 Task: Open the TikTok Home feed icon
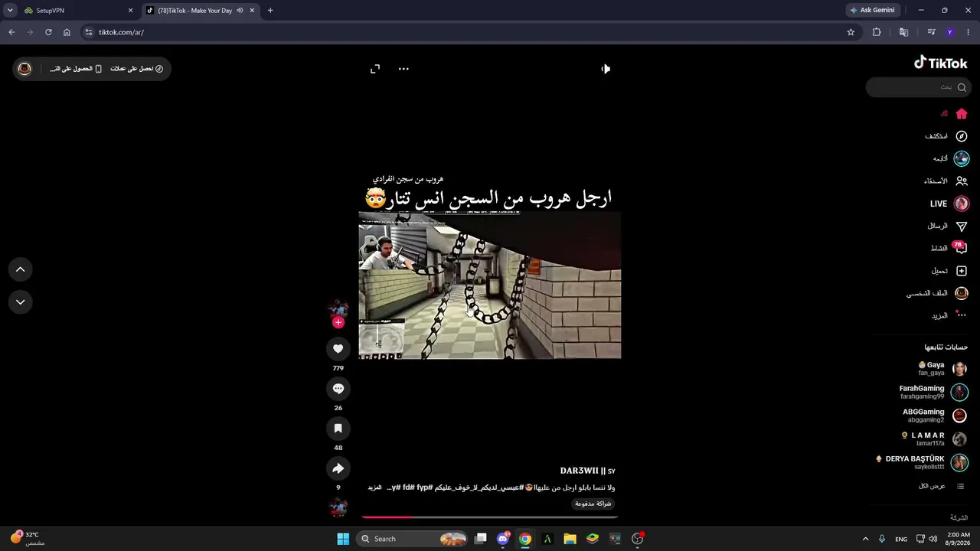point(962,114)
